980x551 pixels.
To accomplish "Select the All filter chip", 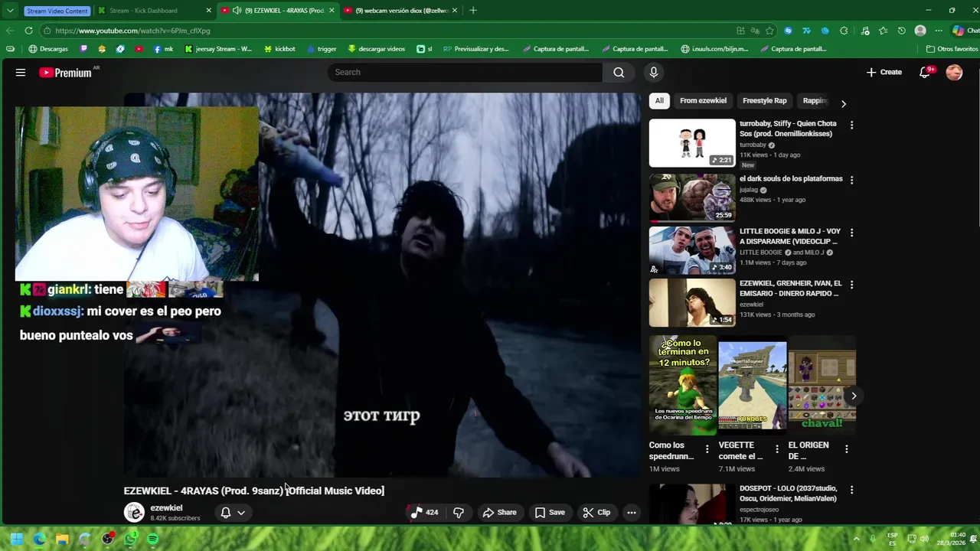I will pyautogui.click(x=659, y=101).
